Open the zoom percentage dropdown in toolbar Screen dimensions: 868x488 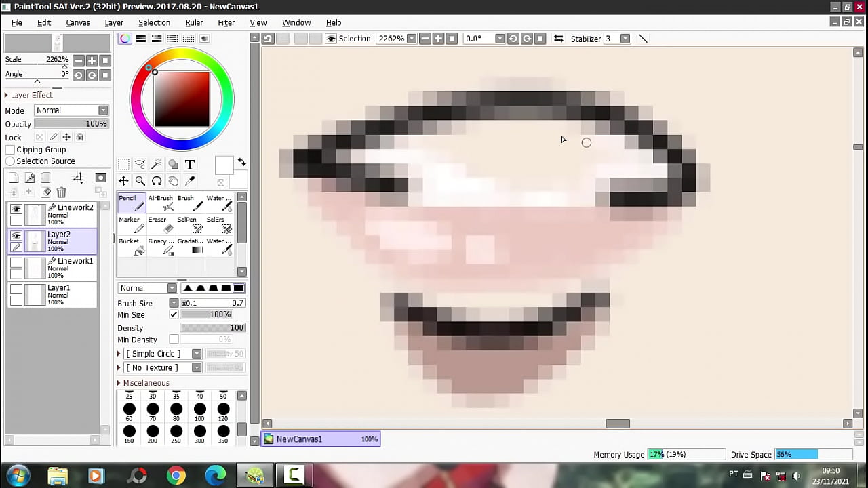[412, 39]
